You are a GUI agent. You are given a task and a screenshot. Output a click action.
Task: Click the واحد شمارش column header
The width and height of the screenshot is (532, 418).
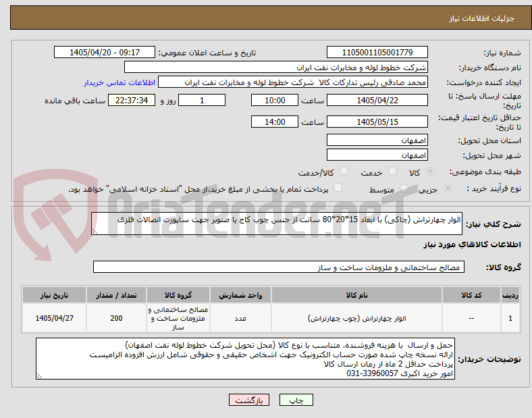pos(240,295)
